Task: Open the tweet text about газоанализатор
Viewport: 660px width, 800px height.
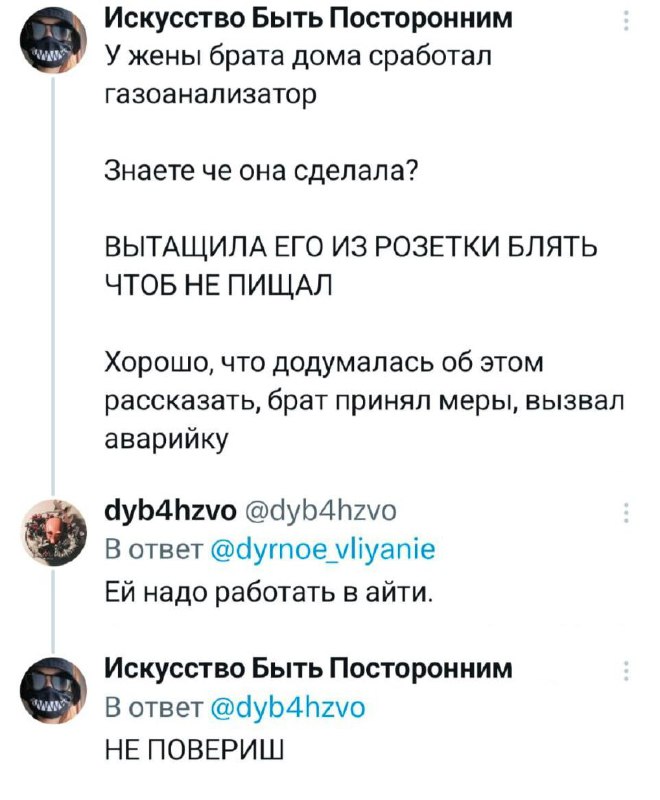Action: [298, 75]
